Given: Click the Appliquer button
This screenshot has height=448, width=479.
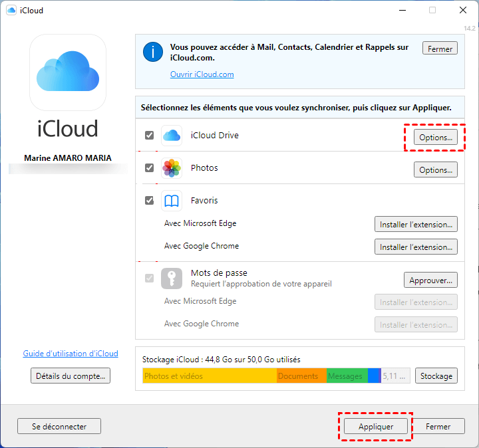Looking at the screenshot, I should 376,426.
